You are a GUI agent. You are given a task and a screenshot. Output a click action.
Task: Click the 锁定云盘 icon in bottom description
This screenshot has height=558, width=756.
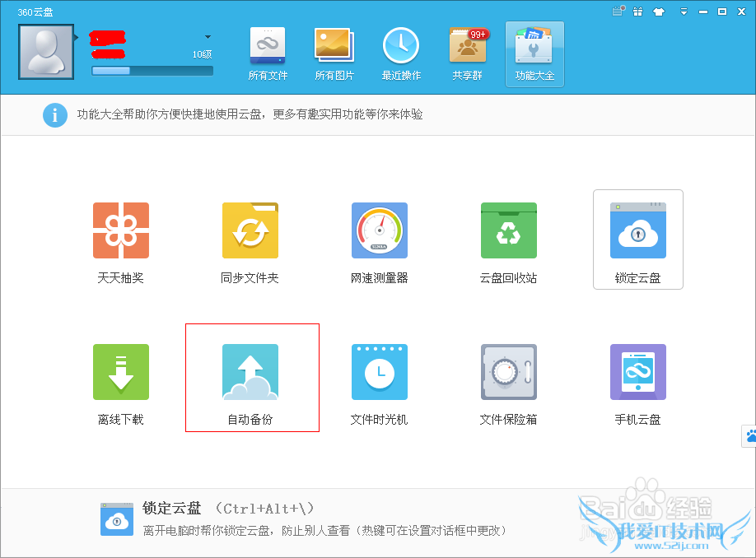(117, 519)
